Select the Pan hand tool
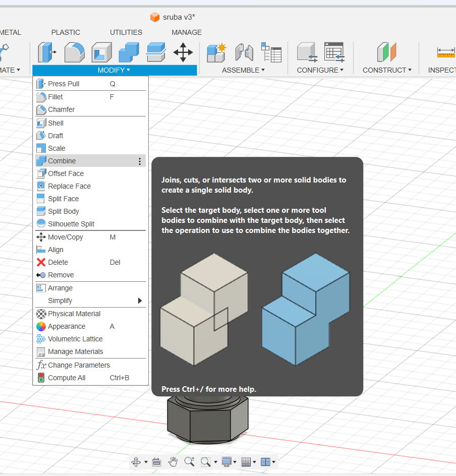The height and width of the screenshot is (476, 456). click(173, 462)
